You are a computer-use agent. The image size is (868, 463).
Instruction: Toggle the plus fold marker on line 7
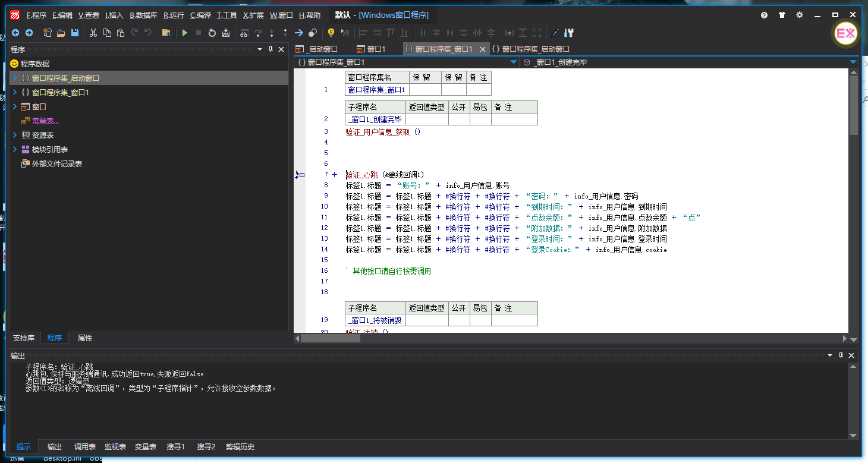(x=334, y=175)
